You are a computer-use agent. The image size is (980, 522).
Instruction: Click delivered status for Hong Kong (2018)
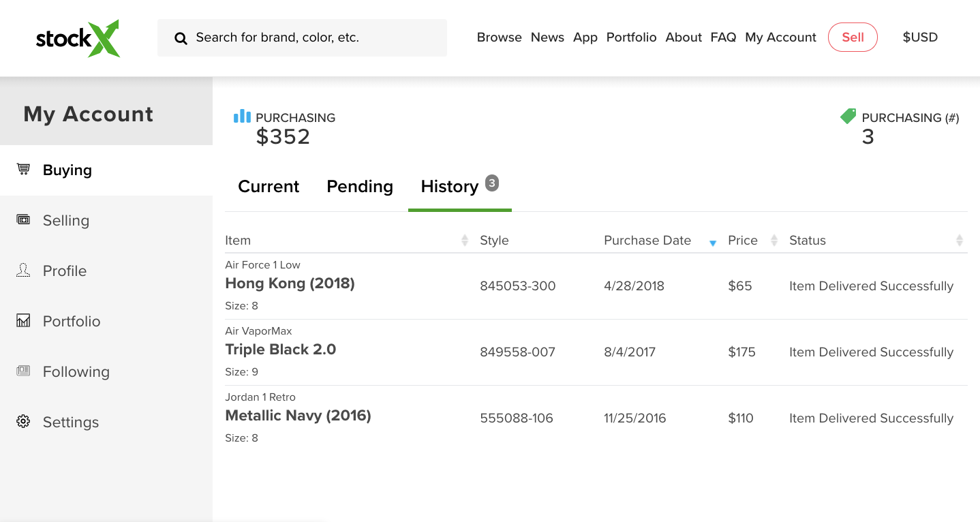[x=871, y=286]
